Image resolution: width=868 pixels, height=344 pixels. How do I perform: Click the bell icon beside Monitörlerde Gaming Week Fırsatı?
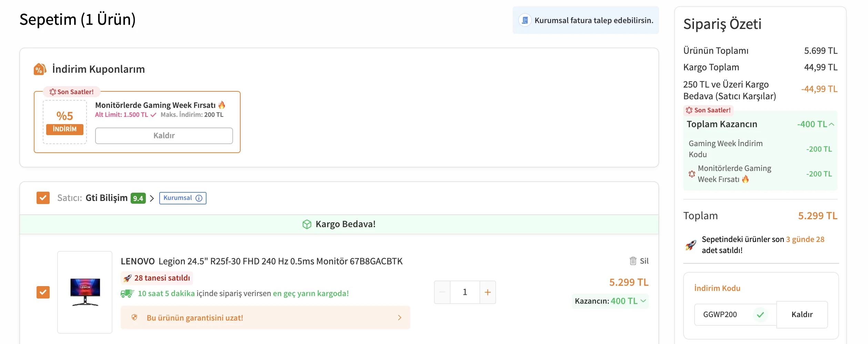[692, 174]
